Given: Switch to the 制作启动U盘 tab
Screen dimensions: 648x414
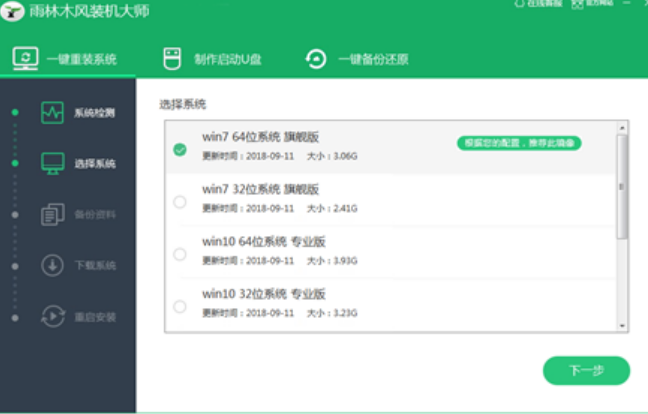Looking at the screenshot, I should [x=212, y=59].
